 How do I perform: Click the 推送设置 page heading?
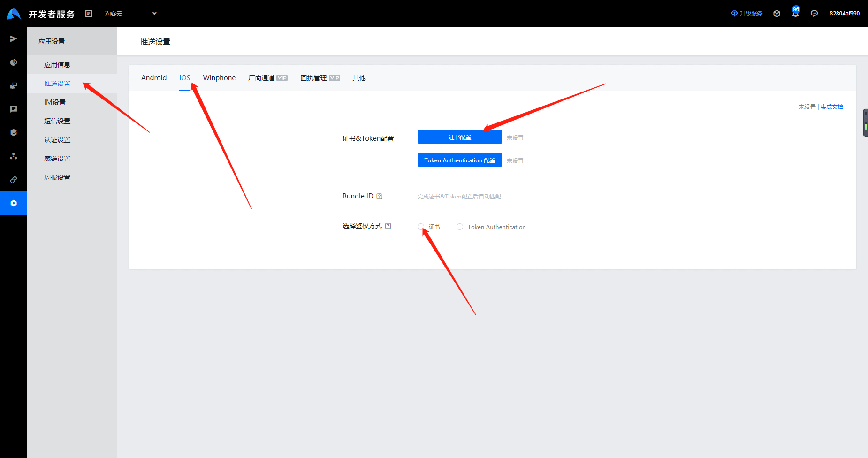click(155, 42)
